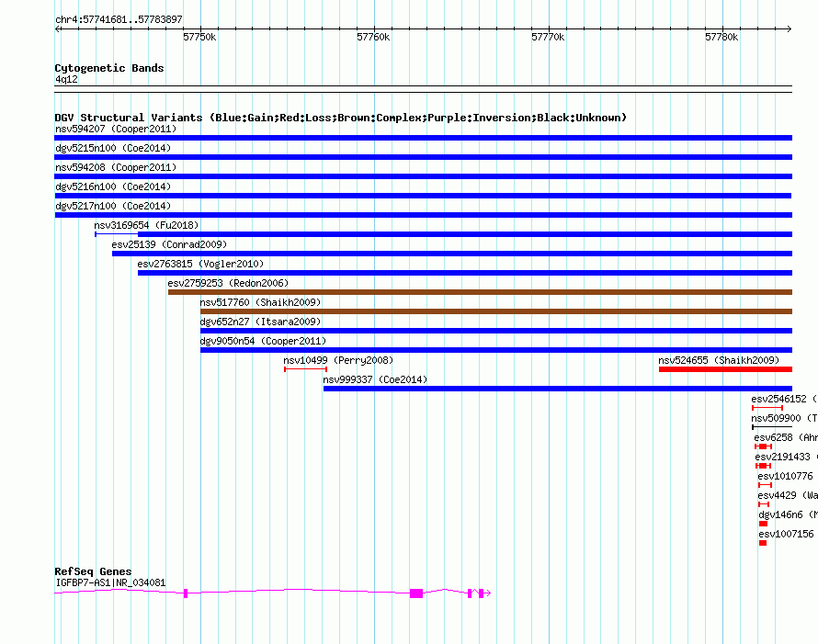Click the nsv3169654 (Fu2018) variant bar
818x644 pixels.
(443, 234)
